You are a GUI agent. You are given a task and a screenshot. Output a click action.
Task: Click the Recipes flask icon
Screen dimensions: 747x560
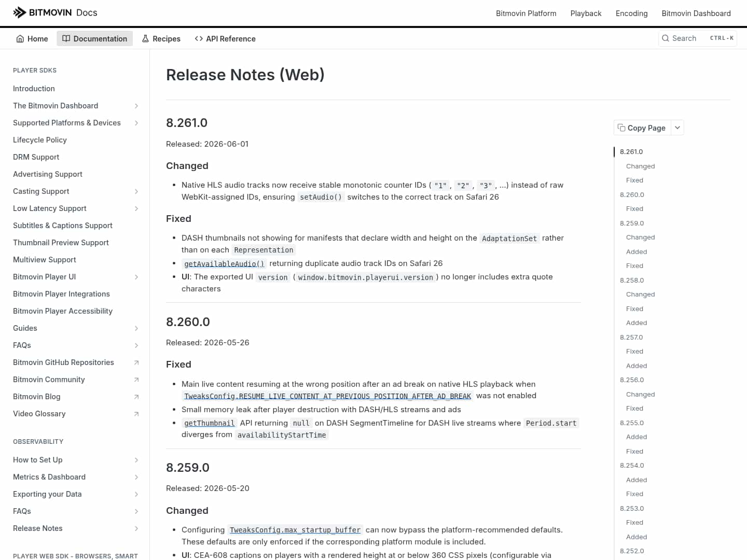(x=145, y=39)
